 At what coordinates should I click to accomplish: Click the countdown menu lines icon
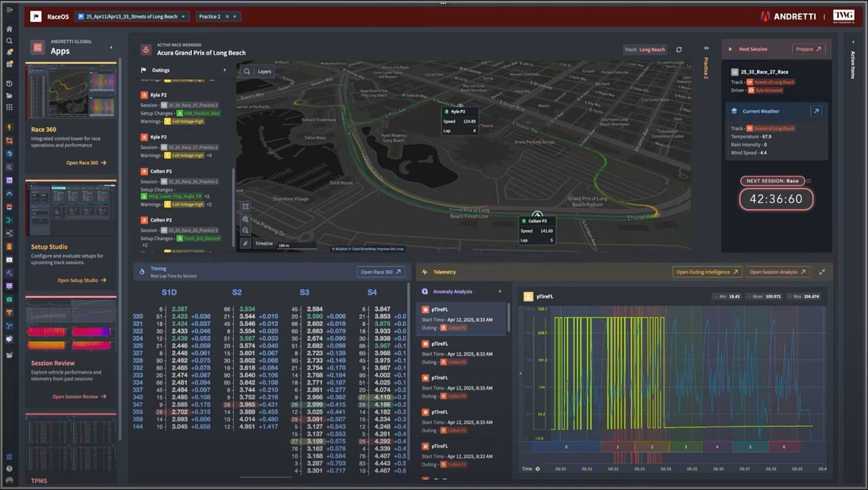pos(809,181)
